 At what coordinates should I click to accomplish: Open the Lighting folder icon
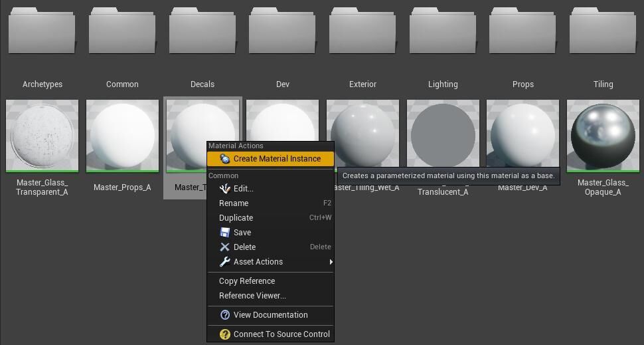pos(443,33)
